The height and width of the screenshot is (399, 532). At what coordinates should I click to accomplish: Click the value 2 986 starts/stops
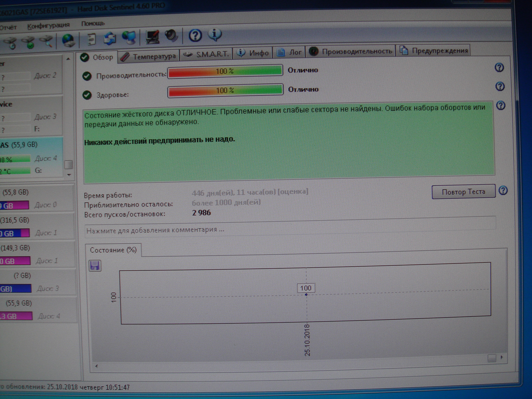[x=201, y=213]
